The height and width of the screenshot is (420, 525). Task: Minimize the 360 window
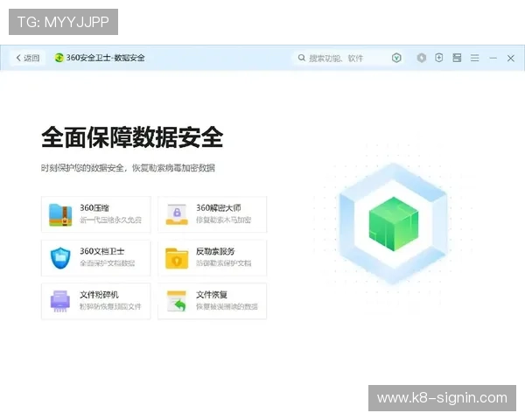click(x=493, y=58)
